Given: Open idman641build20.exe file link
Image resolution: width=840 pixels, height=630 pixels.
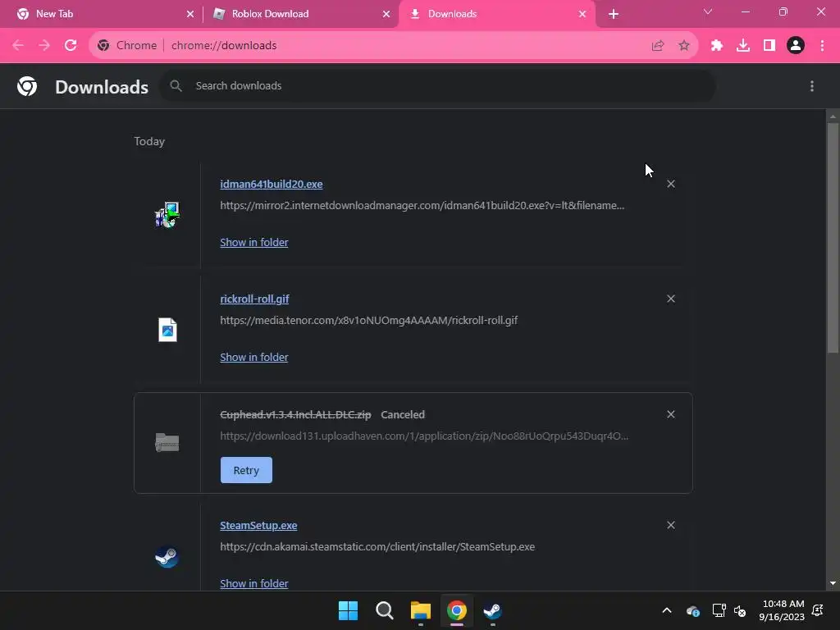Looking at the screenshot, I should coord(271,184).
